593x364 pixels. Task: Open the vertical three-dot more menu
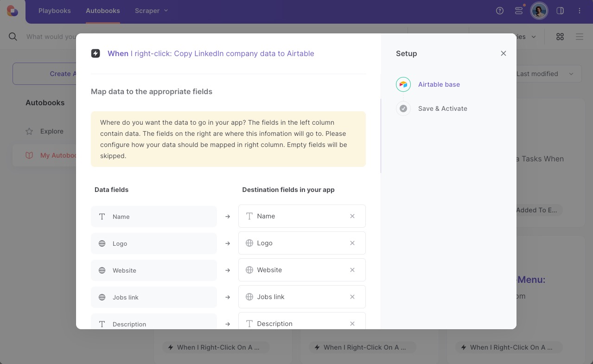[x=580, y=11]
